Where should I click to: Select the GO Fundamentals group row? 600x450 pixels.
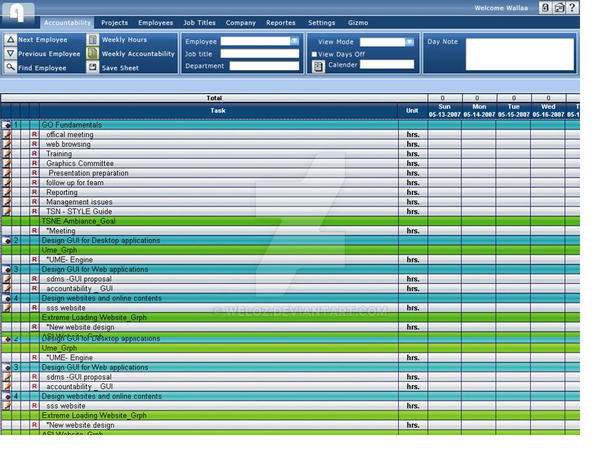(290, 125)
